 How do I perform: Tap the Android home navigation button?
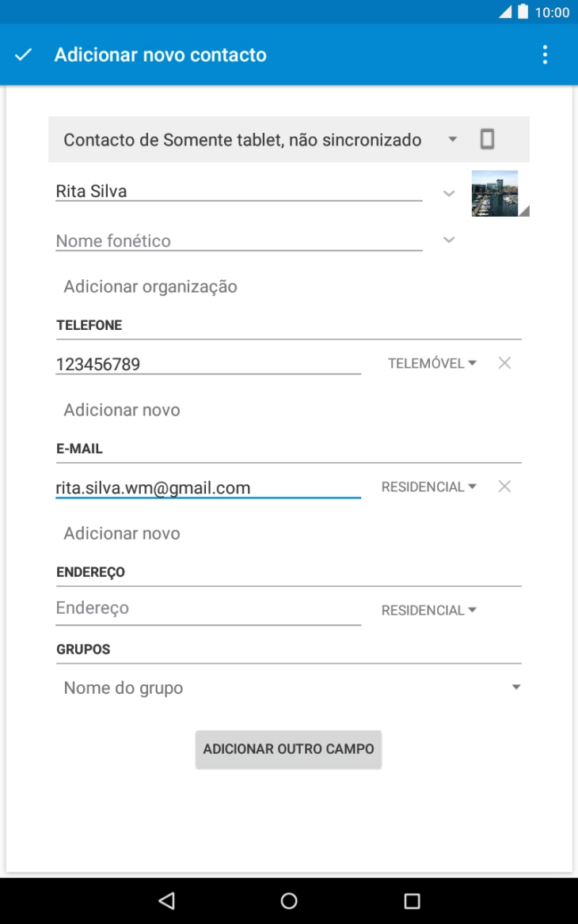[289, 900]
